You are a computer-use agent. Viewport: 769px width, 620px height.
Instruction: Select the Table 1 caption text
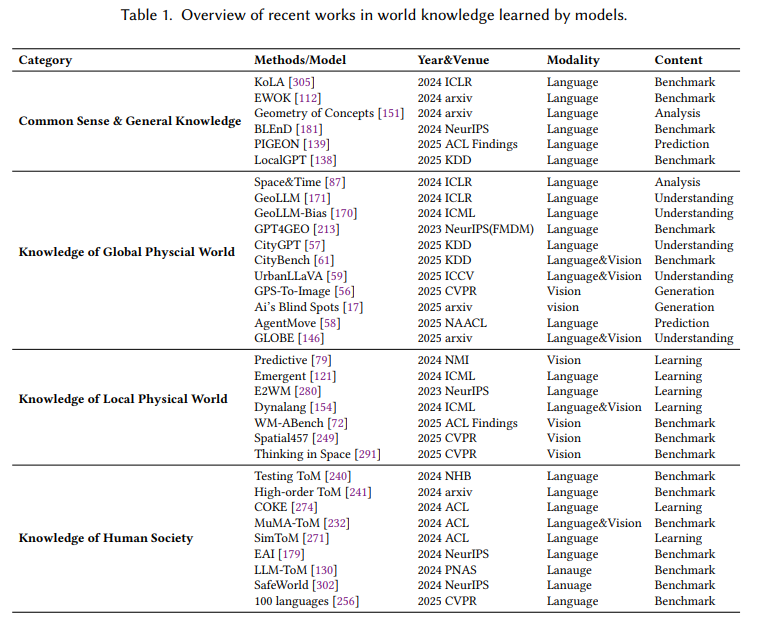click(x=374, y=15)
